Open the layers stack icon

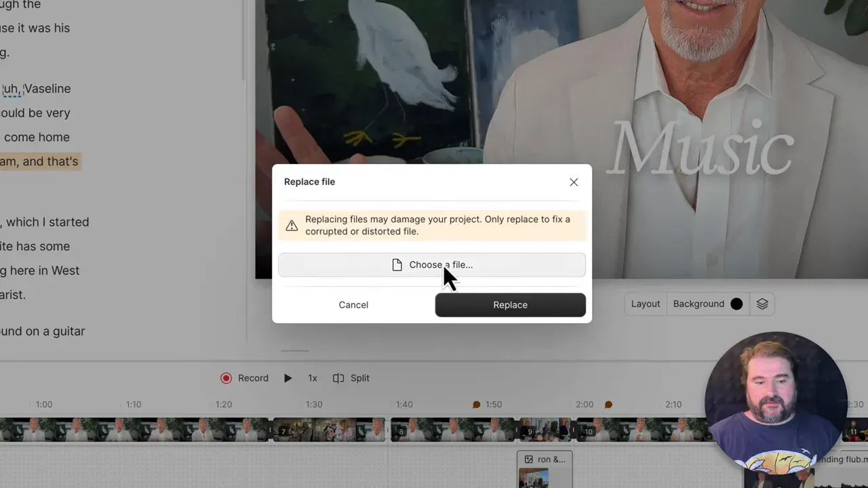[x=762, y=304]
